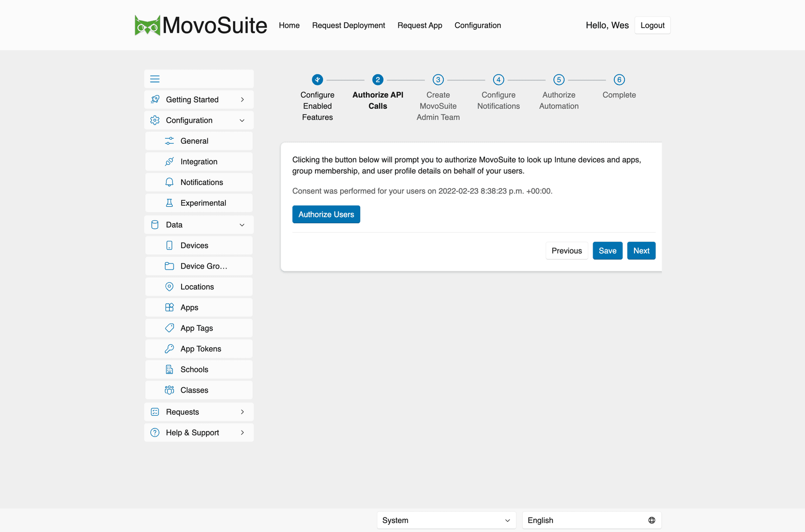Click the Save button
This screenshot has width=805, height=532.
(x=607, y=250)
